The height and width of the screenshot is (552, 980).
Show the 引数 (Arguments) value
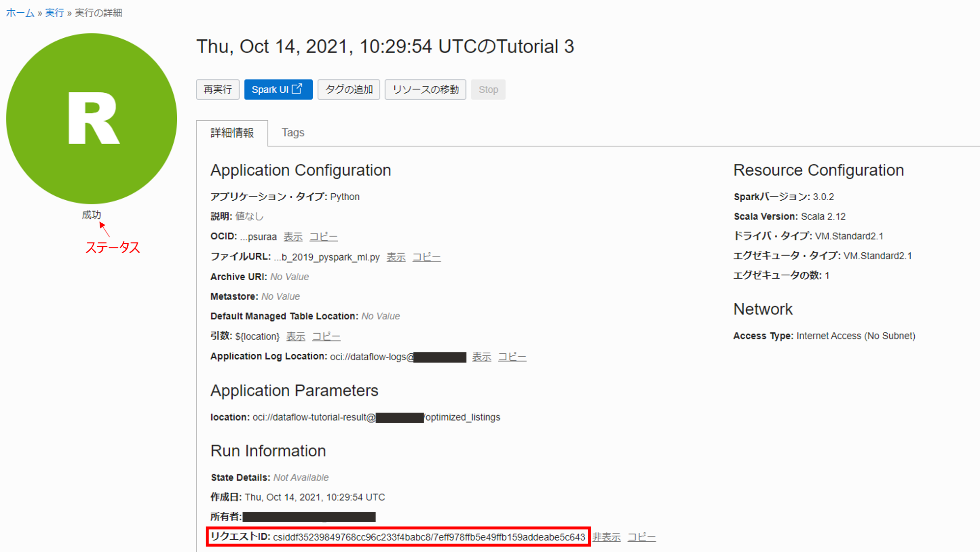[296, 337]
